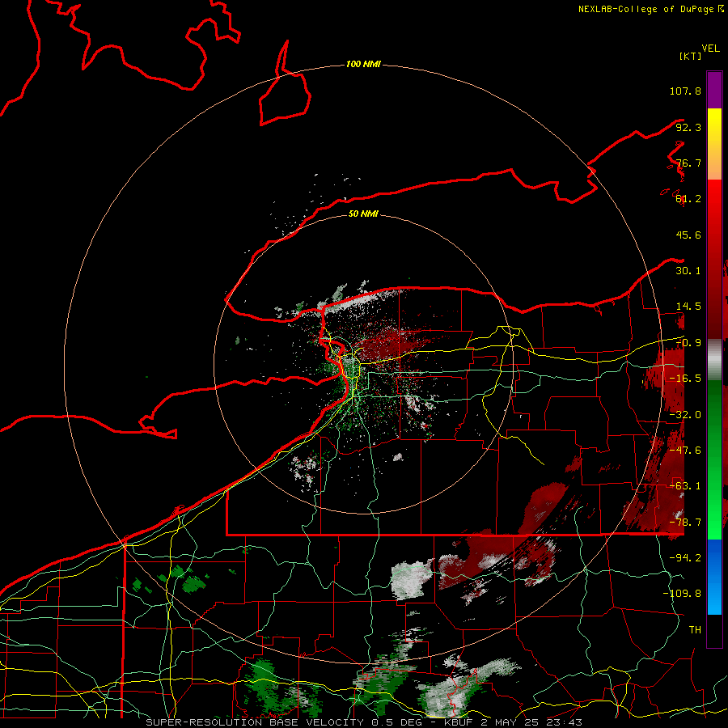
Task: Click the VEL legend heading
Action: tap(711, 49)
